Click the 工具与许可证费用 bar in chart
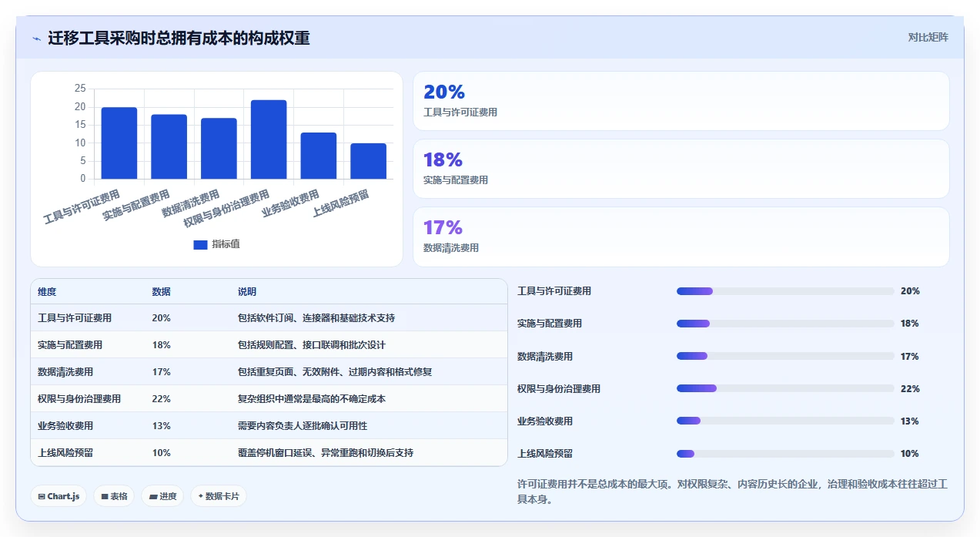Screen dimensions: 980x537 (x=119, y=143)
